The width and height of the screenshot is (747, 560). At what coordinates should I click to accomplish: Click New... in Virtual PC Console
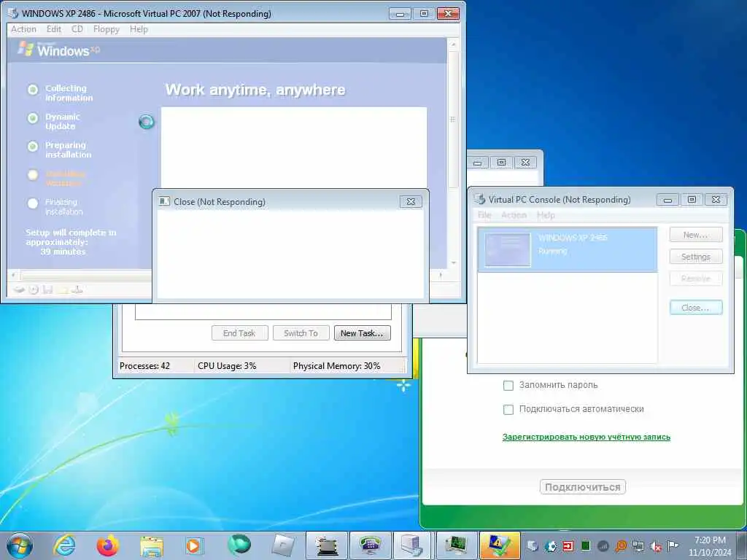tap(696, 235)
